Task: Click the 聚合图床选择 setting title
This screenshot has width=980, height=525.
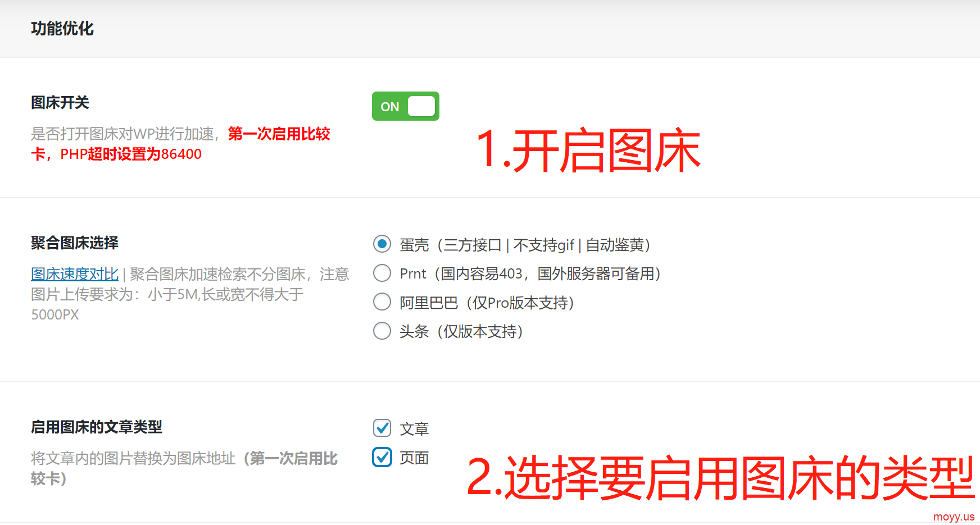Action: pyautogui.click(x=75, y=243)
